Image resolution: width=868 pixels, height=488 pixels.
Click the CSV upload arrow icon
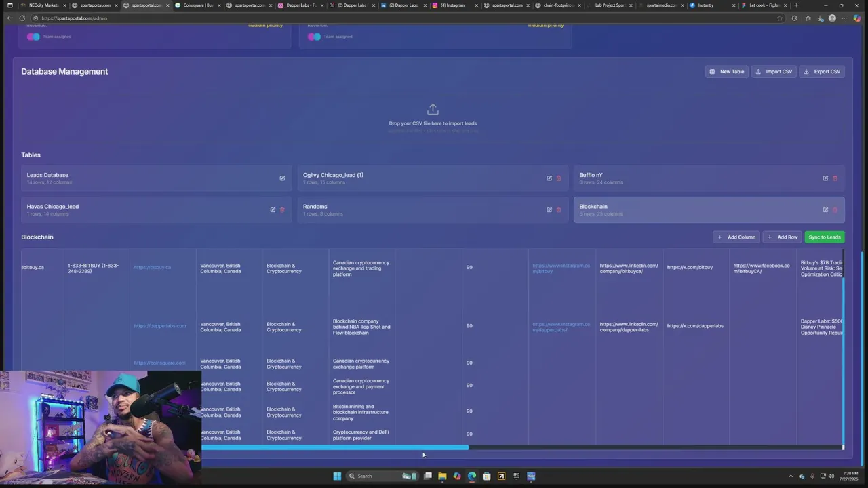click(x=433, y=109)
